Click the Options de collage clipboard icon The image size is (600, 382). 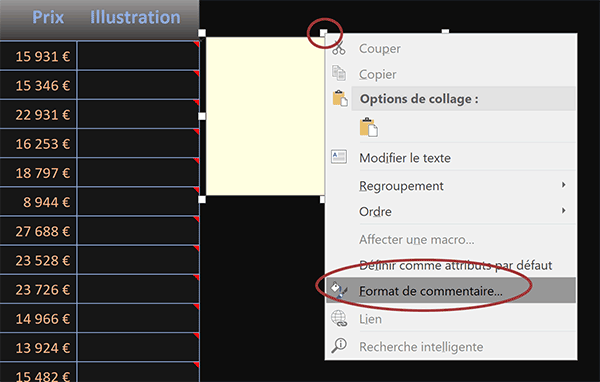(340, 99)
